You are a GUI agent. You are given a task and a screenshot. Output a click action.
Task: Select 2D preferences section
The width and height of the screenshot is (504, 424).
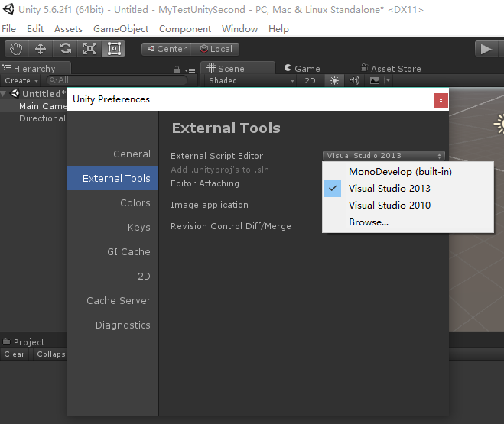pyautogui.click(x=113, y=276)
